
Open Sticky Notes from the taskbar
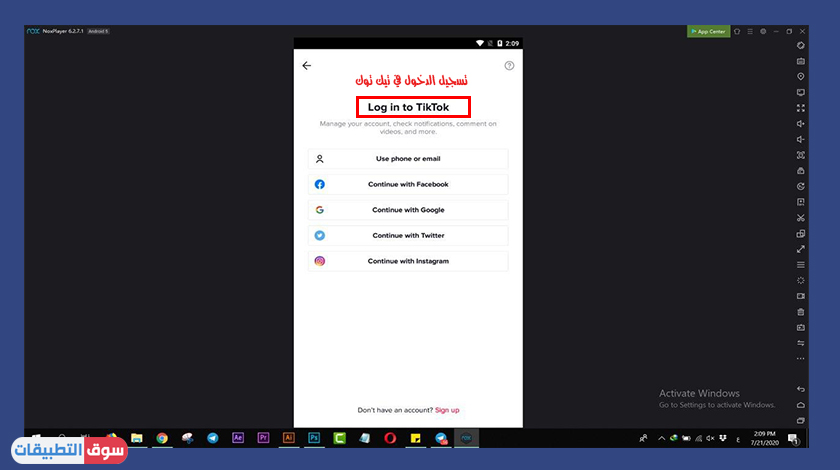pos(415,438)
